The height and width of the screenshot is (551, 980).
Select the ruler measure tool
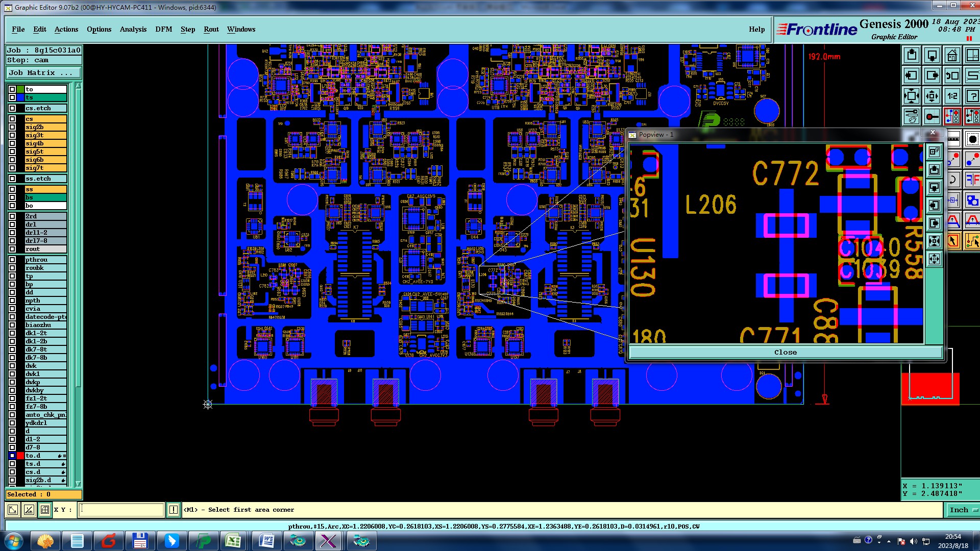[x=953, y=138]
